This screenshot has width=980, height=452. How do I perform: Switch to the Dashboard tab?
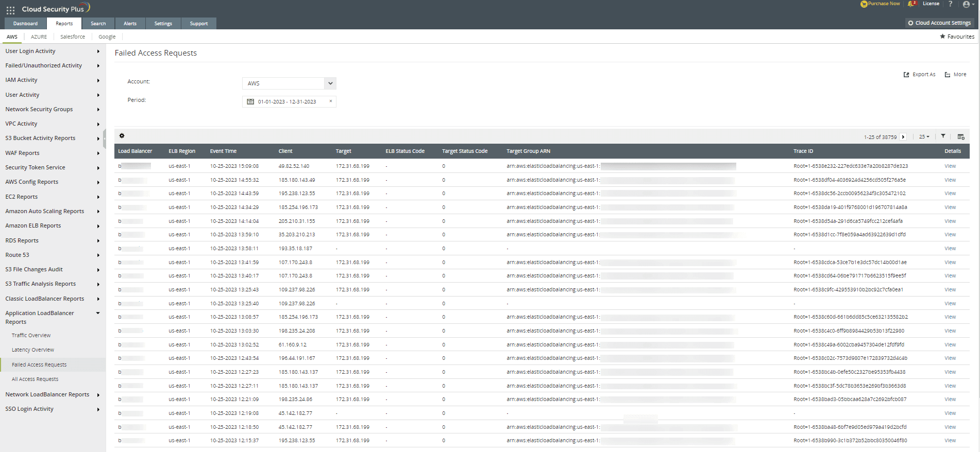pos(25,24)
